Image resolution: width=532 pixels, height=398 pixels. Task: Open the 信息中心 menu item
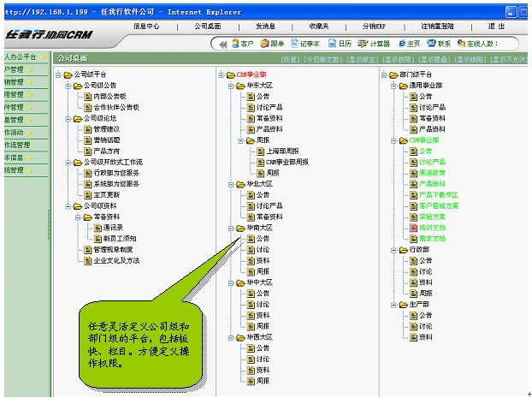pyautogui.click(x=145, y=27)
